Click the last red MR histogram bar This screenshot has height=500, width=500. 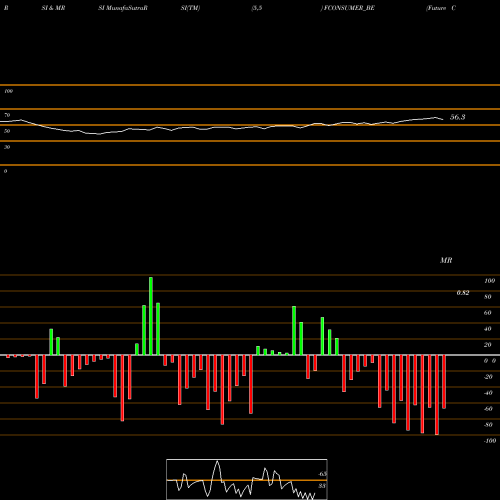click(x=444, y=382)
